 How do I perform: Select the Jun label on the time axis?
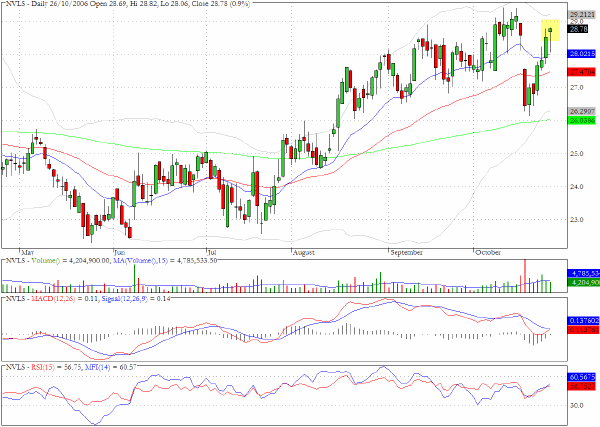120,253
